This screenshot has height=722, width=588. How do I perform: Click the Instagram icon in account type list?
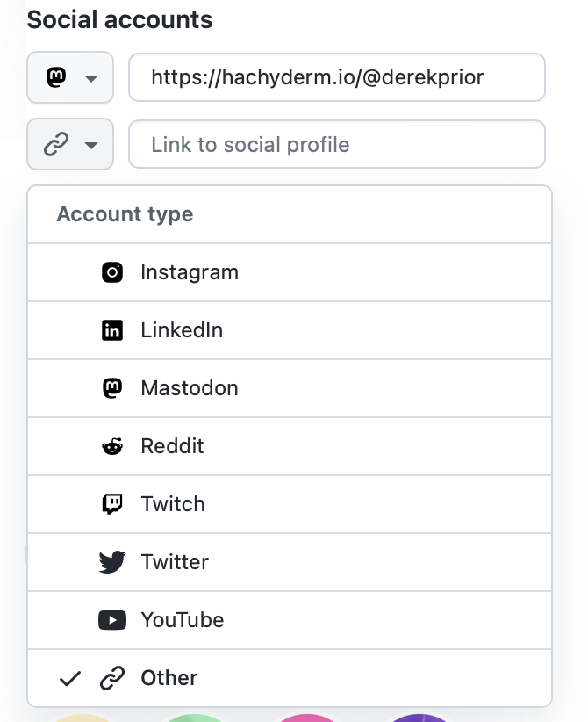[112, 272]
